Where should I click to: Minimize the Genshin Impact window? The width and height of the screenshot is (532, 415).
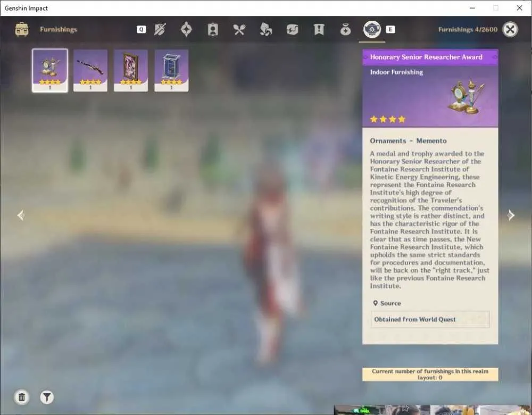click(472, 8)
